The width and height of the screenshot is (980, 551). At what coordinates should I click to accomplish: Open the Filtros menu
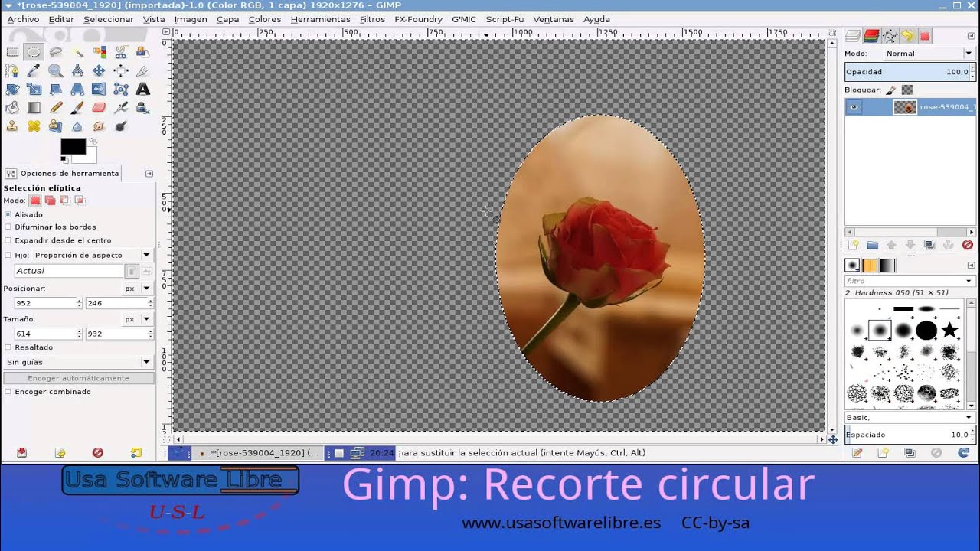pos(372,19)
